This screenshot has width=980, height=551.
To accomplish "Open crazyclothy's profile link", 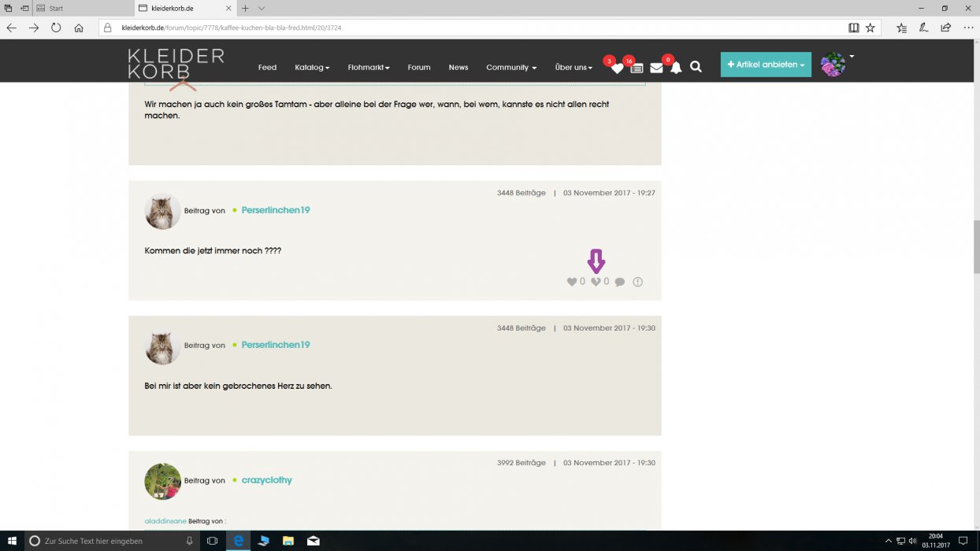I will pyautogui.click(x=266, y=480).
